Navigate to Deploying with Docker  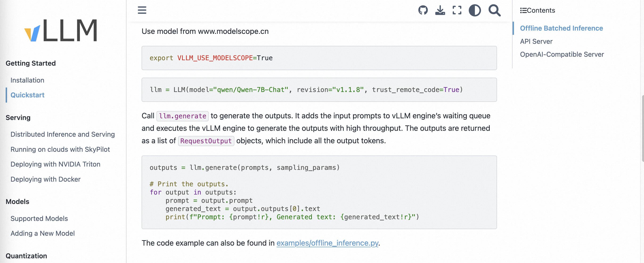45,179
